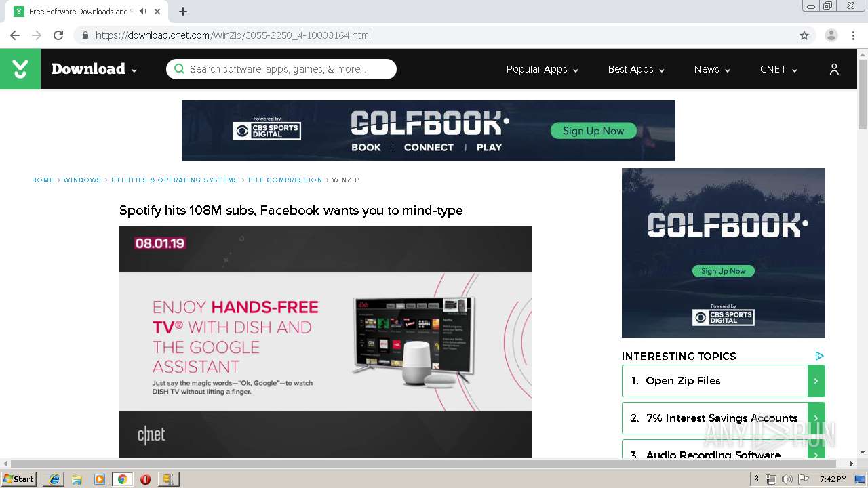Image resolution: width=868 pixels, height=488 pixels.
Task: Click the browser forward arrow
Action: [x=37, y=35]
